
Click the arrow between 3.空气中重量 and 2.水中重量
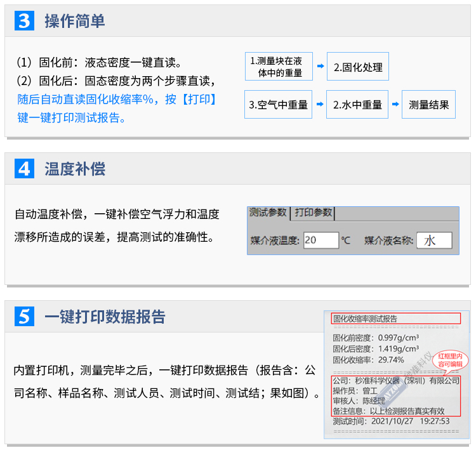(320, 105)
